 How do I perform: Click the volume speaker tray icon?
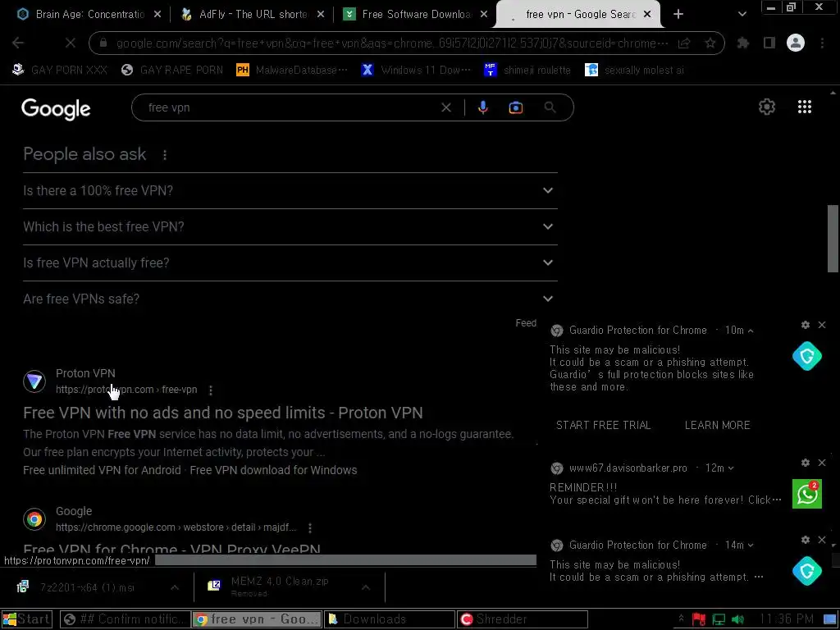(737, 620)
